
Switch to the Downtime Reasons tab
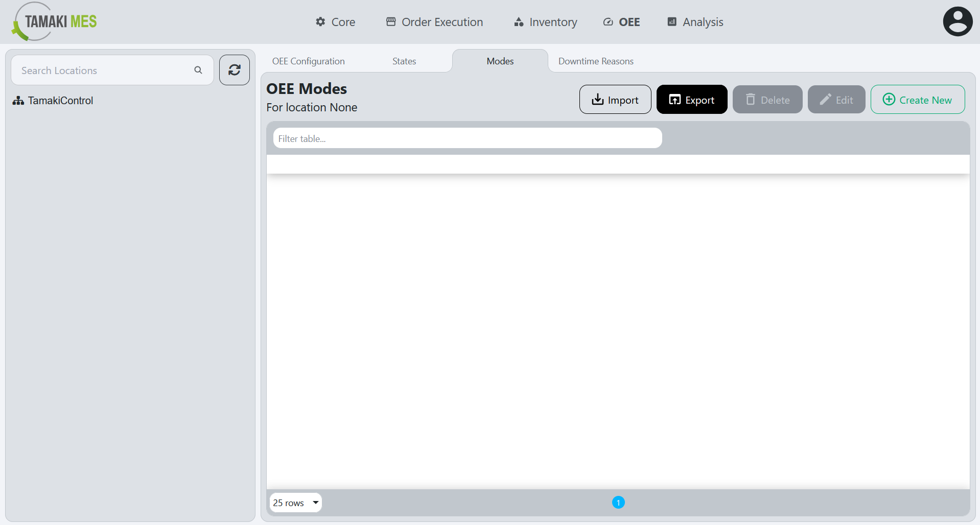595,61
